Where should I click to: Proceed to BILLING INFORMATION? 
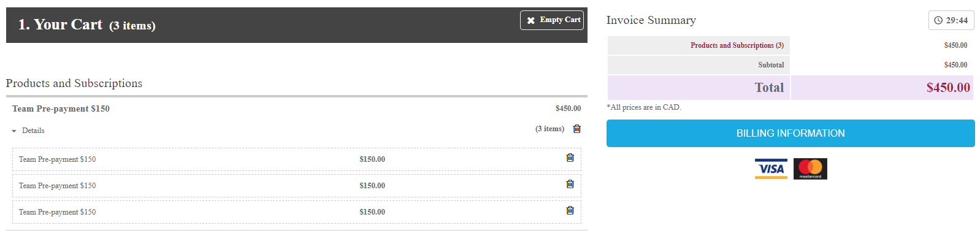pos(791,133)
